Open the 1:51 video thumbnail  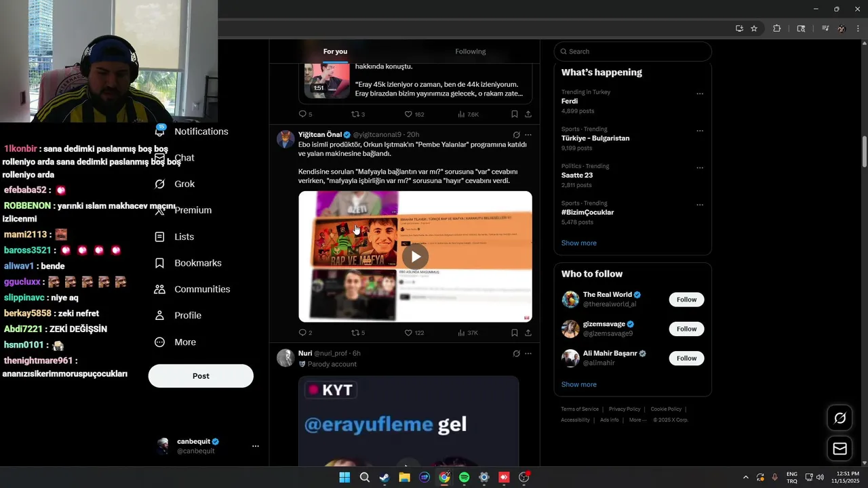327,81
